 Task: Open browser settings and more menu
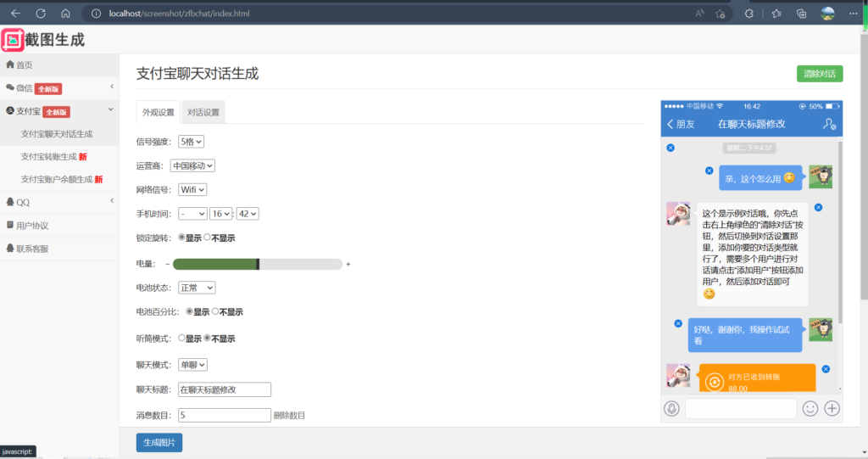click(853, 14)
